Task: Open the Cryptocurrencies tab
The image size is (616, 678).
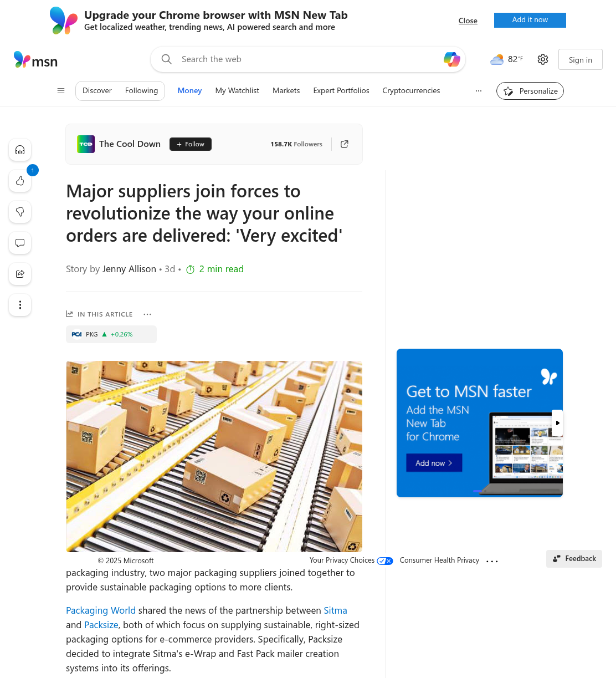Action: pyautogui.click(x=411, y=91)
